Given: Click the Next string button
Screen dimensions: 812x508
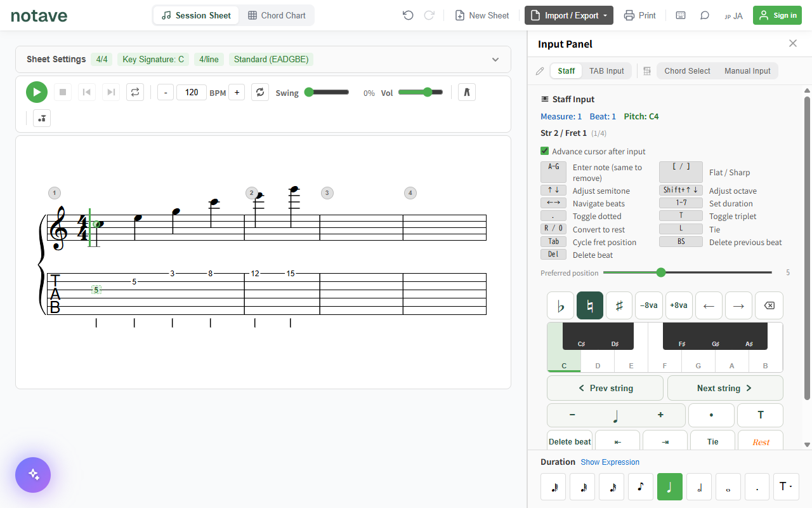Looking at the screenshot, I should coord(725,388).
